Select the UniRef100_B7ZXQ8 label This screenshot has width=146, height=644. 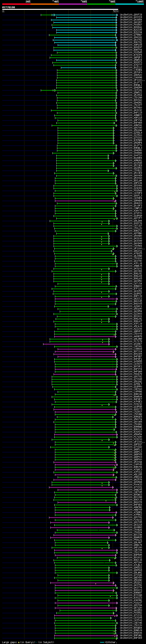(131, 595)
